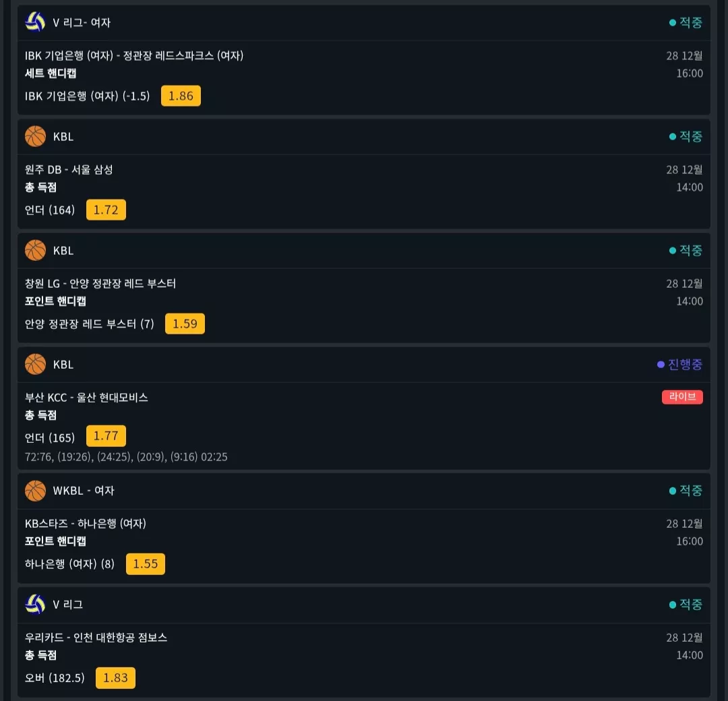Image resolution: width=728 pixels, height=701 pixels.
Task: Select the 1.72 odds for 언더 (164)
Action: pyautogui.click(x=106, y=210)
